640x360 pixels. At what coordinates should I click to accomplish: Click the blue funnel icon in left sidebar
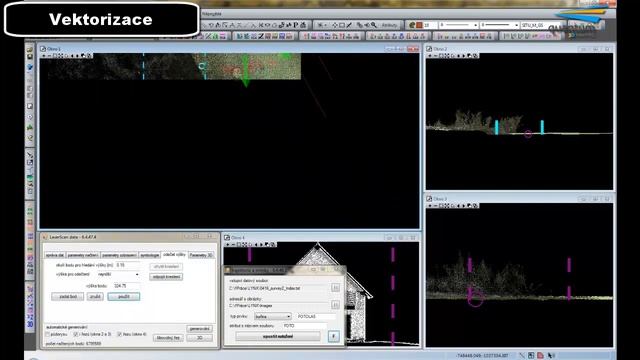30,67
